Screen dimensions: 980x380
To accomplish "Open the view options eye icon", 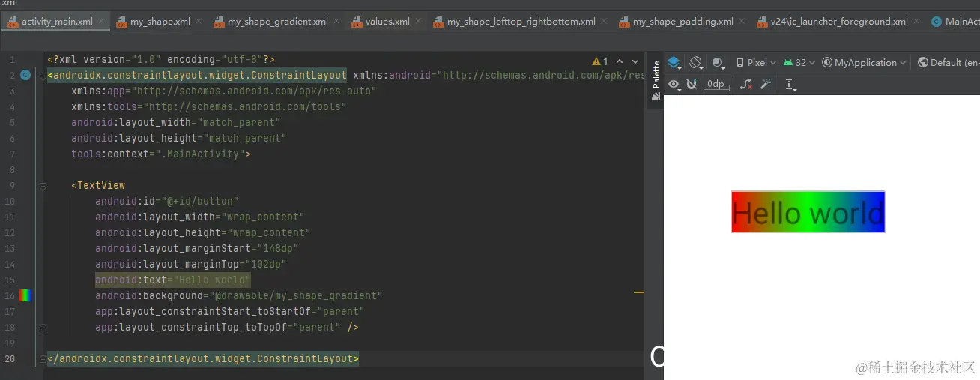I will tap(675, 85).
